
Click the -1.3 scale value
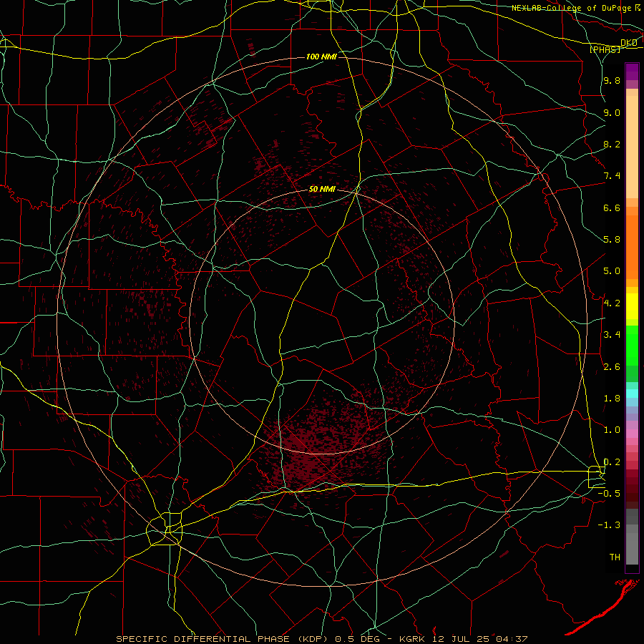tap(609, 525)
